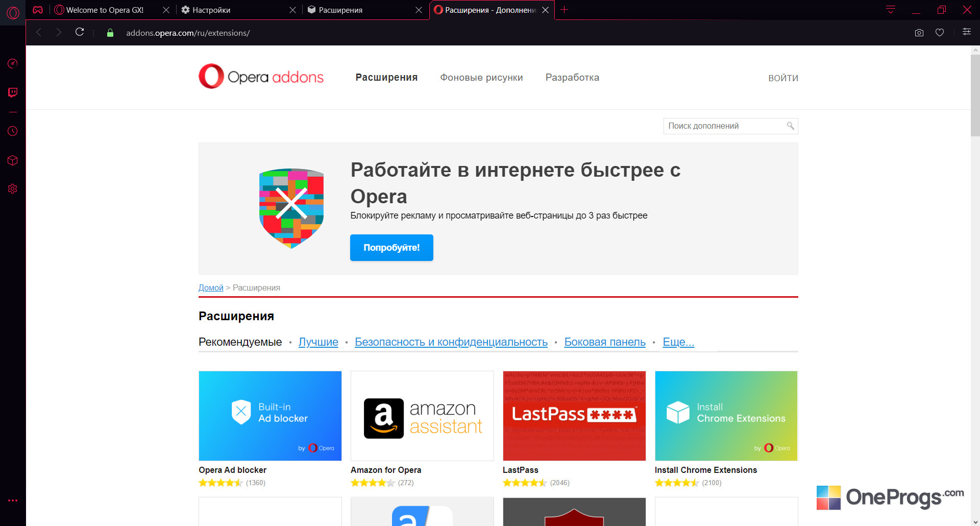The image size is (980, 526).
Task: Open the Amazon assistant thumbnail
Action: click(422, 416)
